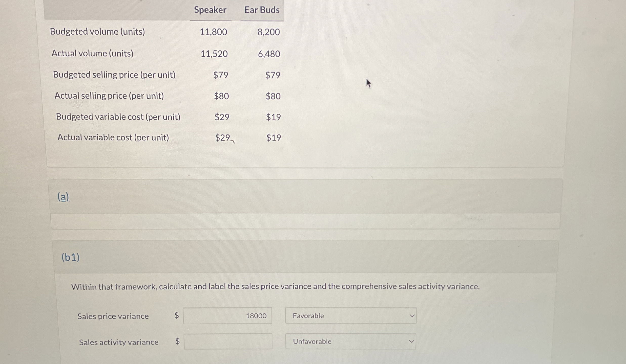Viewport: 626px width, 364px height.
Task: Click the $29 budgeted variable cost value
Action: [x=222, y=117]
